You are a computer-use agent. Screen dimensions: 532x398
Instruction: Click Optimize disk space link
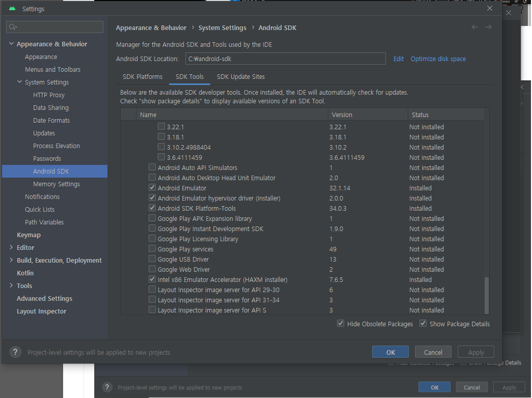tap(438, 59)
